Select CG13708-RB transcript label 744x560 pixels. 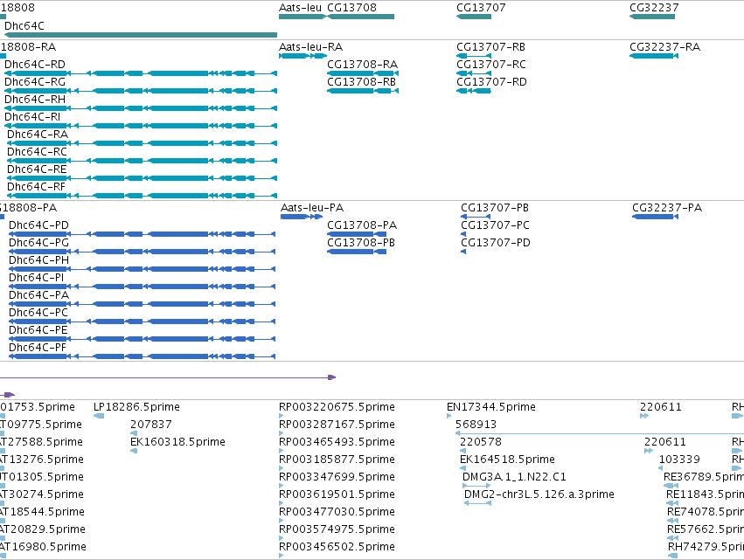(361, 81)
